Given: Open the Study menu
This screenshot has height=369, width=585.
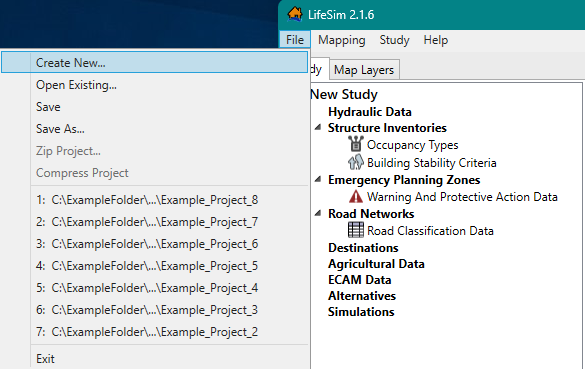Looking at the screenshot, I should click(x=394, y=40).
